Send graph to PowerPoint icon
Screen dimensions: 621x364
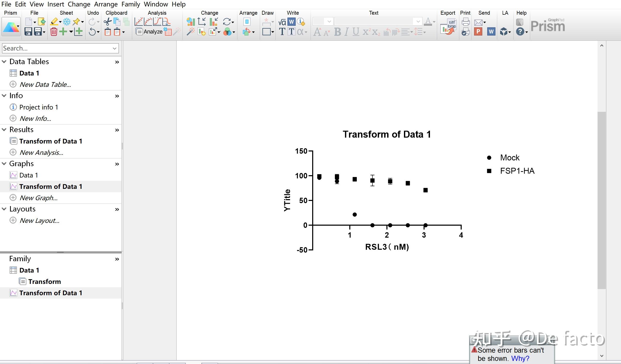coord(478,32)
